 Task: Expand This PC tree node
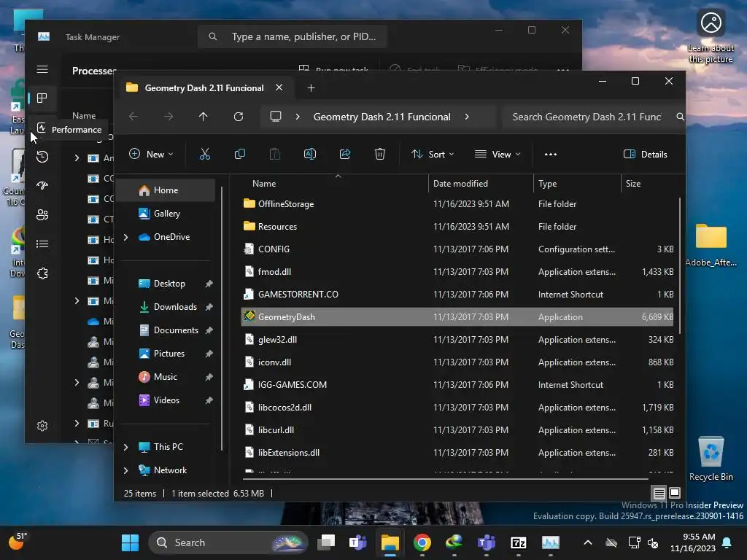(125, 447)
